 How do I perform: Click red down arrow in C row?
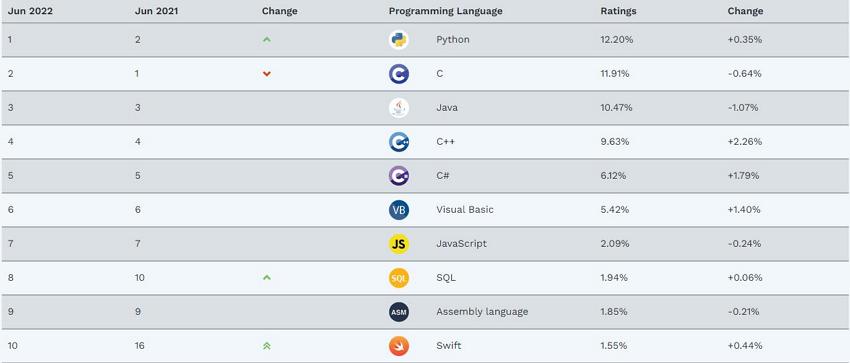point(266,74)
